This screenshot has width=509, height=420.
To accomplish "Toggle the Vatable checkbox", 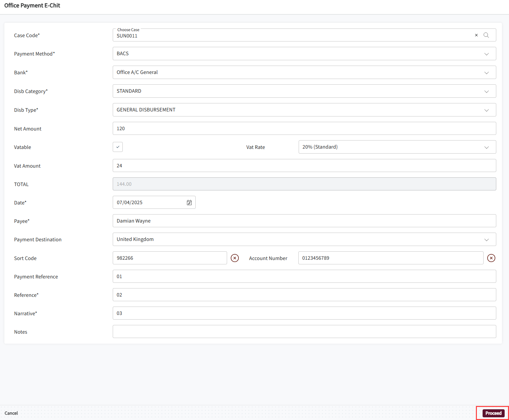I will 118,147.
